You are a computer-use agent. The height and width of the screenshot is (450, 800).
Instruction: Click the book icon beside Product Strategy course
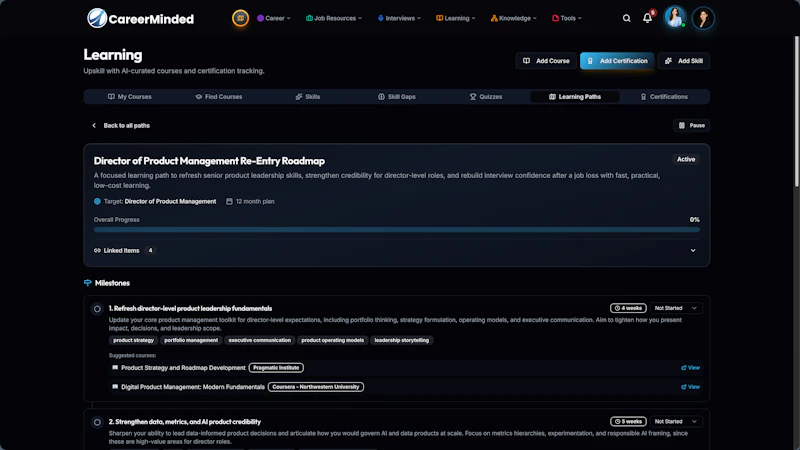click(115, 367)
